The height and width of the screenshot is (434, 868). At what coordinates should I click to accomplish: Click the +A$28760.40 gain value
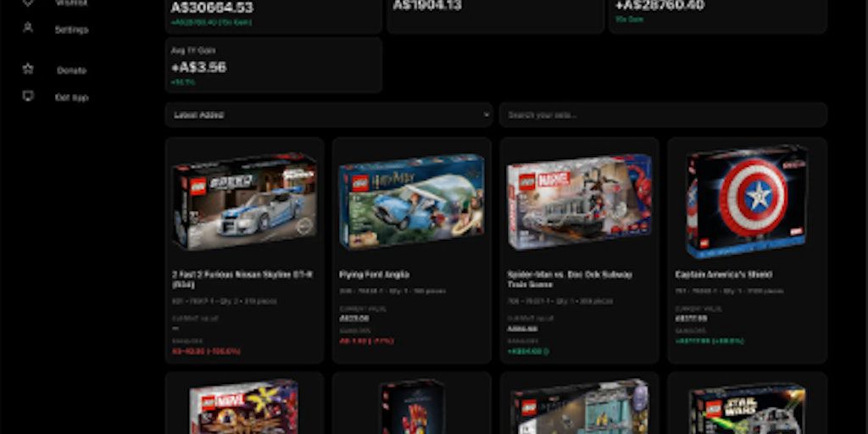click(659, 6)
